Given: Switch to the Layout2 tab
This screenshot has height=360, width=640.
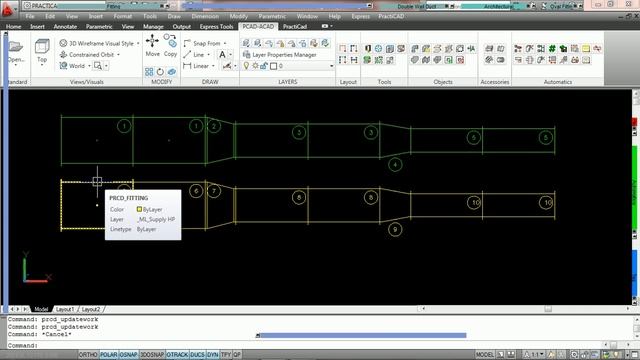Looking at the screenshot, I should 91,309.
